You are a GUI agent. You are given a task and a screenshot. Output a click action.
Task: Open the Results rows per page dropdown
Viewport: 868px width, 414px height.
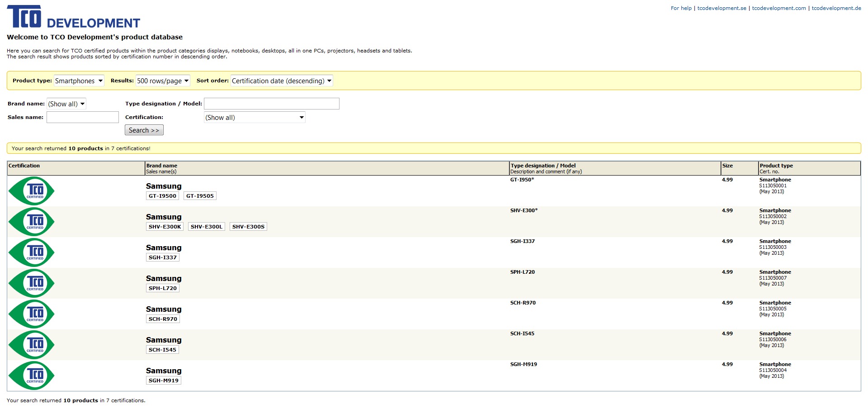pyautogui.click(x=163, y=81)
